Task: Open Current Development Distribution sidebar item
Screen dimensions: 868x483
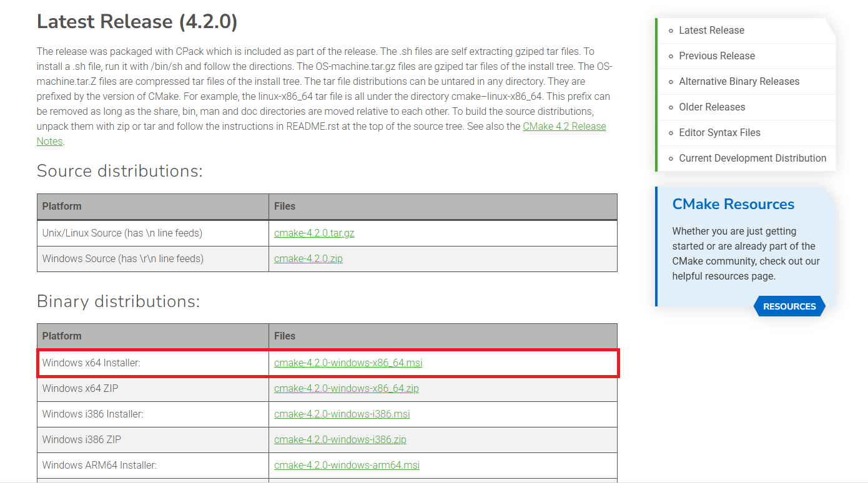Action: 752,158
